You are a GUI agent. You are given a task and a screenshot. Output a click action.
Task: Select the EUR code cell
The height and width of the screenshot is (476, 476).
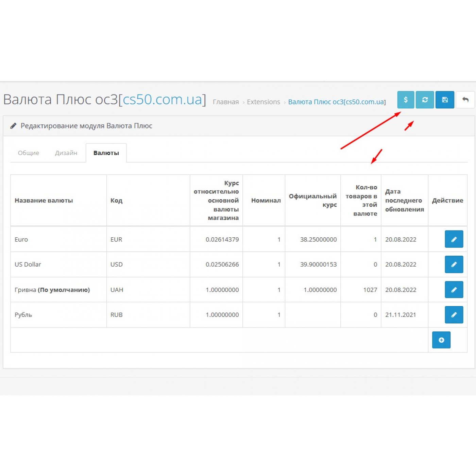coord(116,240)
